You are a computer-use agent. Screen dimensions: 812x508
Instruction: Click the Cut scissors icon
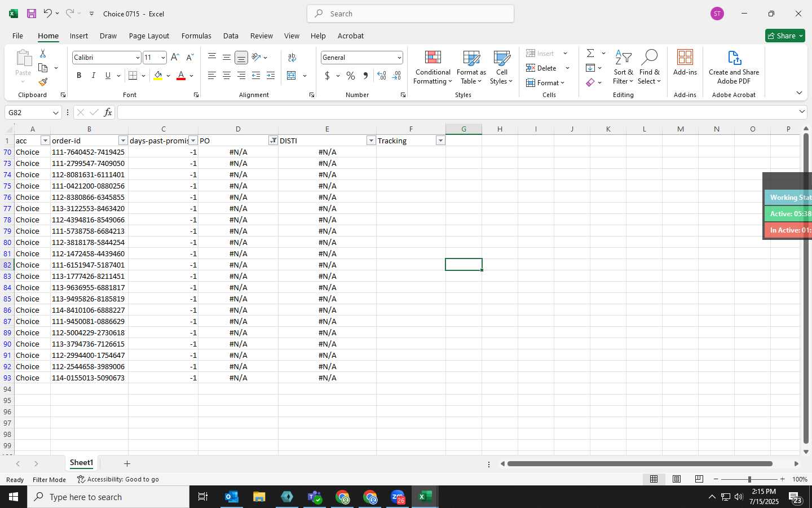click(43, 53)
